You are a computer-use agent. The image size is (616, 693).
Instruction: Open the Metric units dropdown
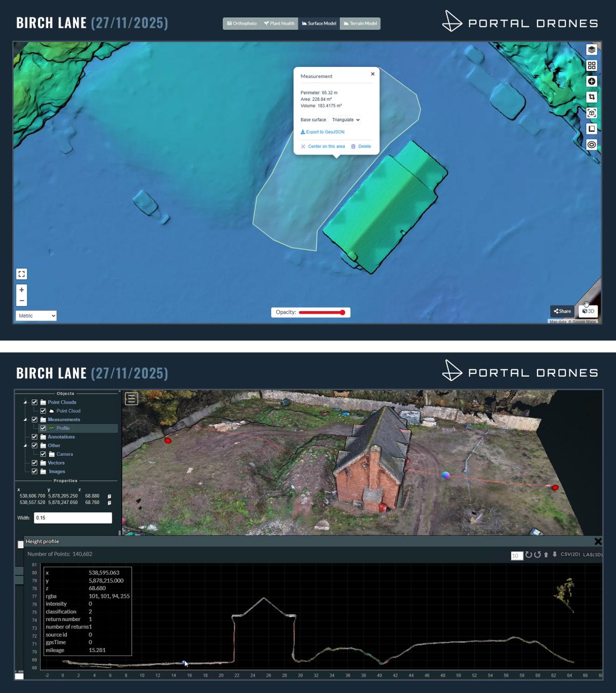(36, 315)
